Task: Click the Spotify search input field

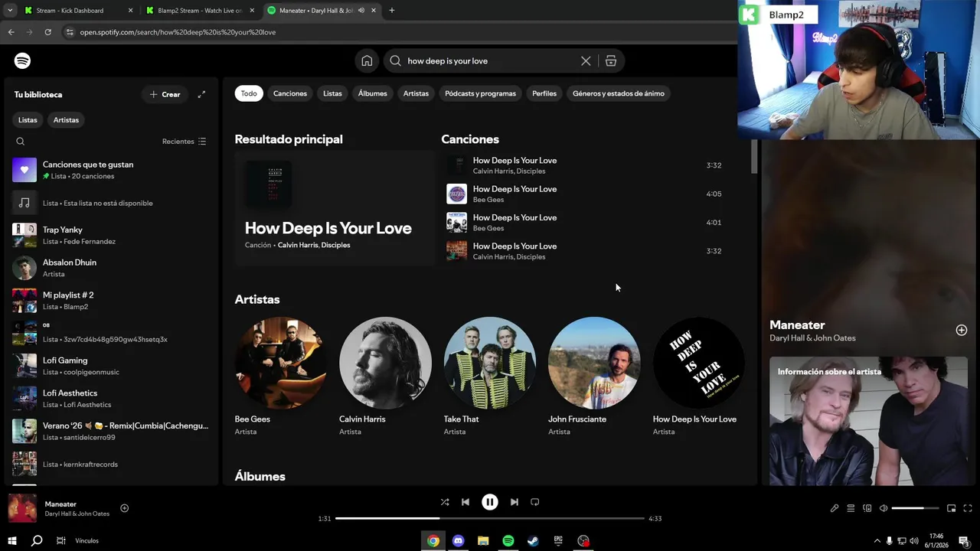Action: click(x=490, y=61)
